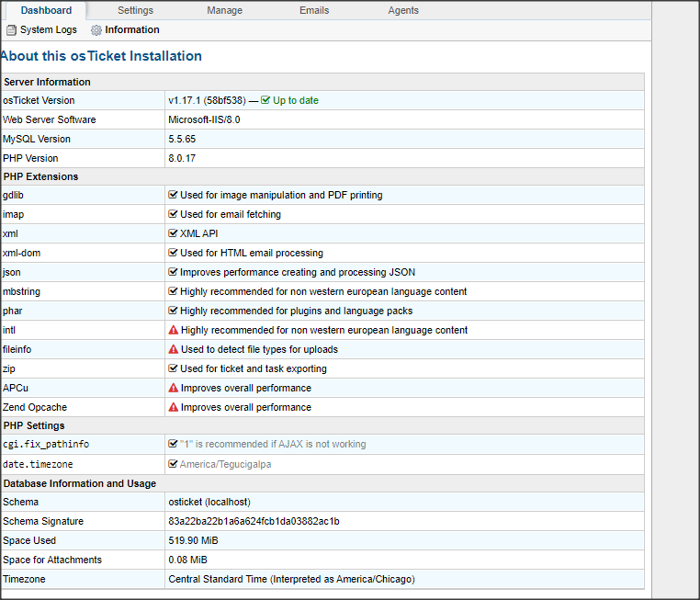
Task: Click the Schema Signature hash value
Action: (x=254, y=521)
